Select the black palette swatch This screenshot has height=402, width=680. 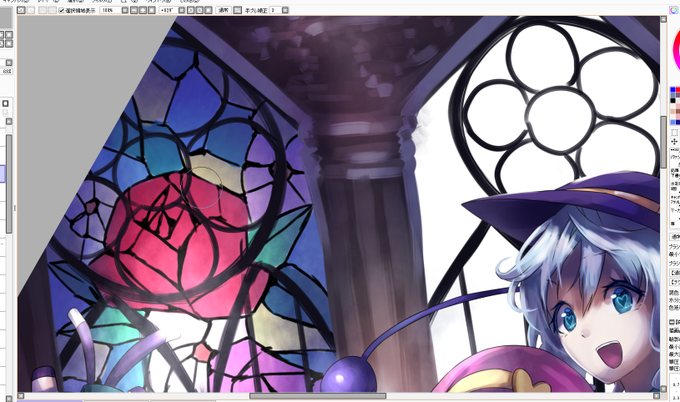click(673, 100)
